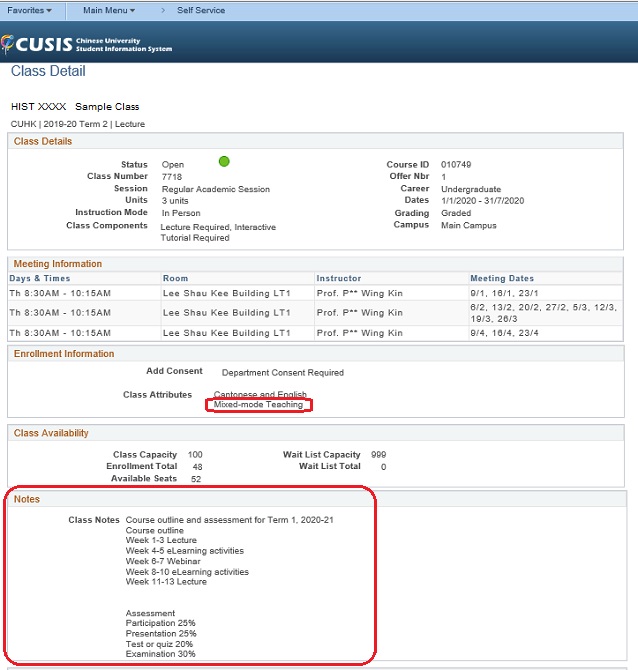Click the green Open status icon
The height and width of the screenshot is (670, 638).
[224, 161]
